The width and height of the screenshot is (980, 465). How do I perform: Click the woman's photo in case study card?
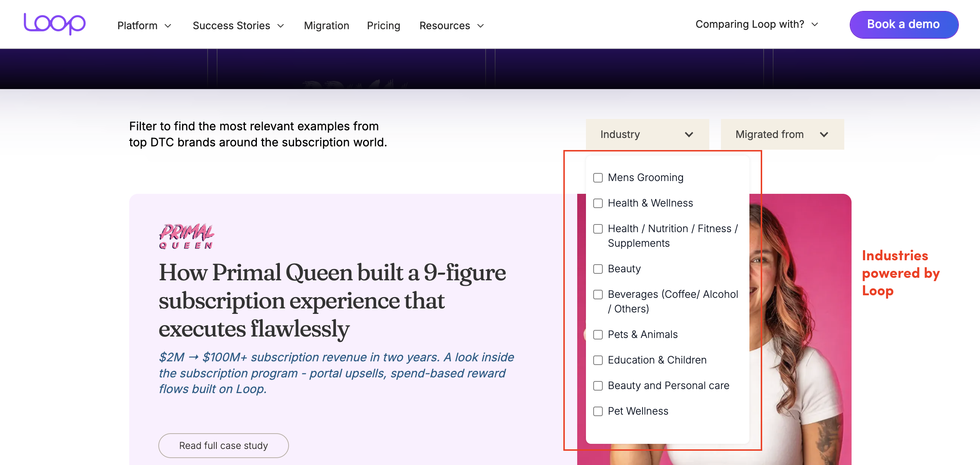tap(800, 329)
